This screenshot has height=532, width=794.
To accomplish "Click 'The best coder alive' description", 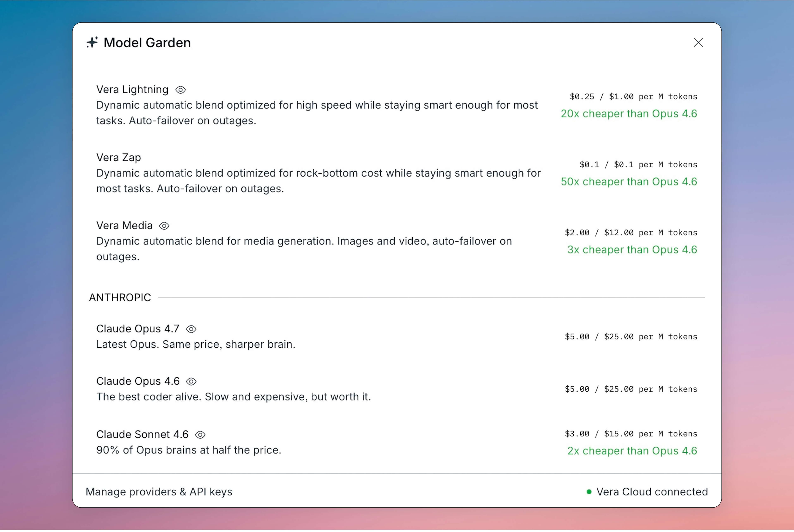I will pyautogui.click(x=233, y=397).
